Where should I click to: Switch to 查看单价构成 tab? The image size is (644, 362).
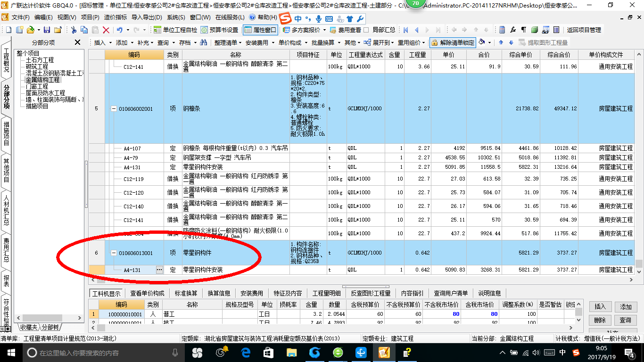148,293
